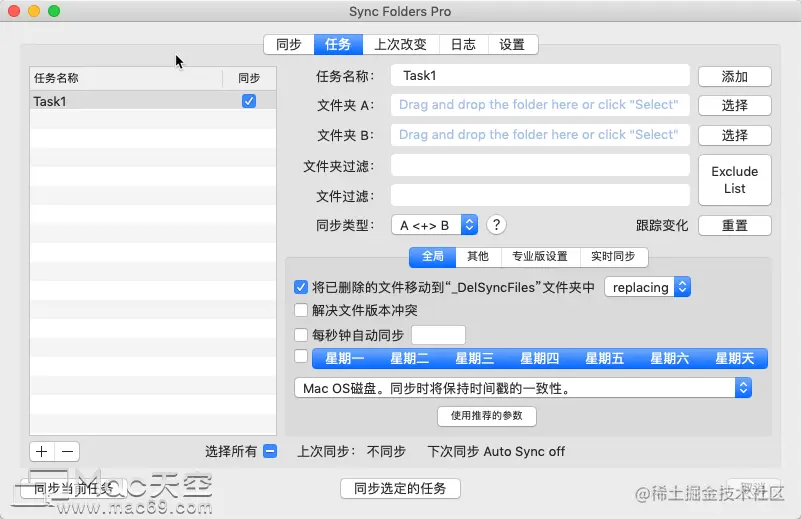Enable 解决文件版本冲突 checkbox
801x519 pixels.
coord(301,310)
